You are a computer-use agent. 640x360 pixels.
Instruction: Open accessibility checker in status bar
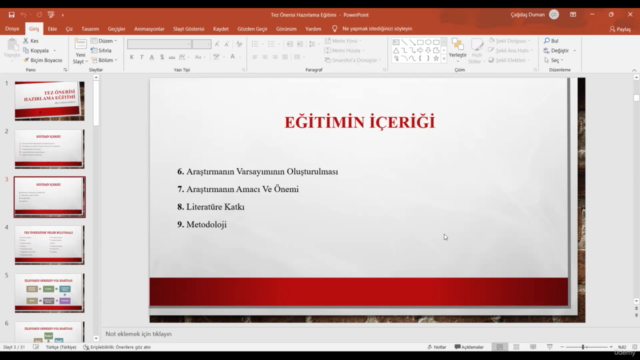(x=117, y=347)
